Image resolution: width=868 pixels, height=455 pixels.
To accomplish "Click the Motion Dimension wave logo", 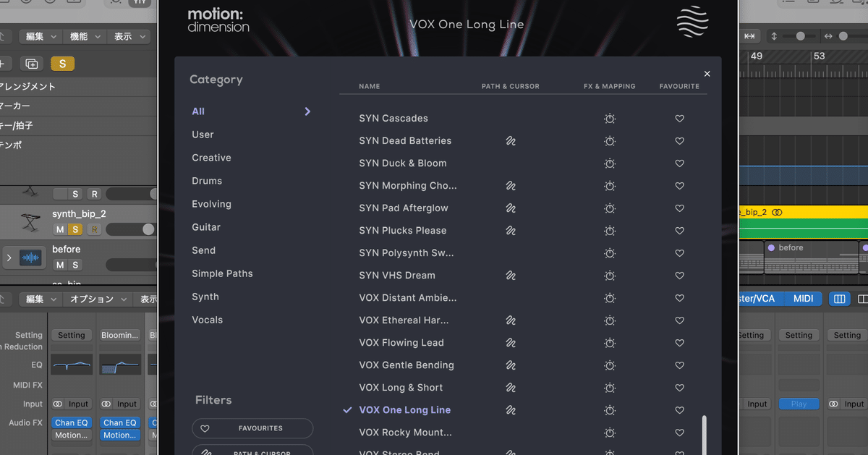I will point(692,22).
